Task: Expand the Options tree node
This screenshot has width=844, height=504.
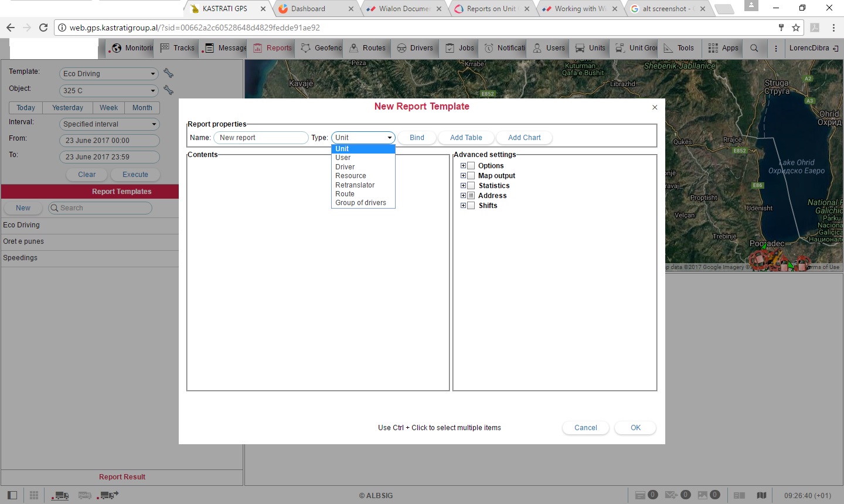Action: click(463, 166)
